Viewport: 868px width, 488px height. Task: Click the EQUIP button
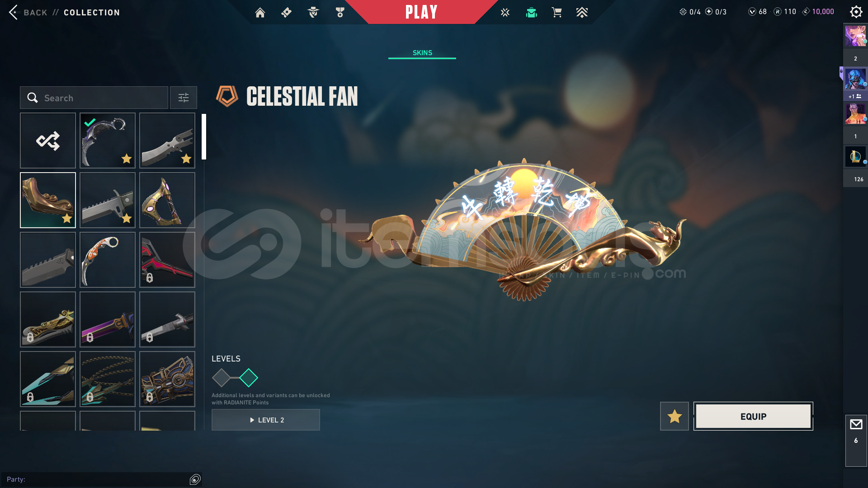pyautogui.click(x=753, y=416)
